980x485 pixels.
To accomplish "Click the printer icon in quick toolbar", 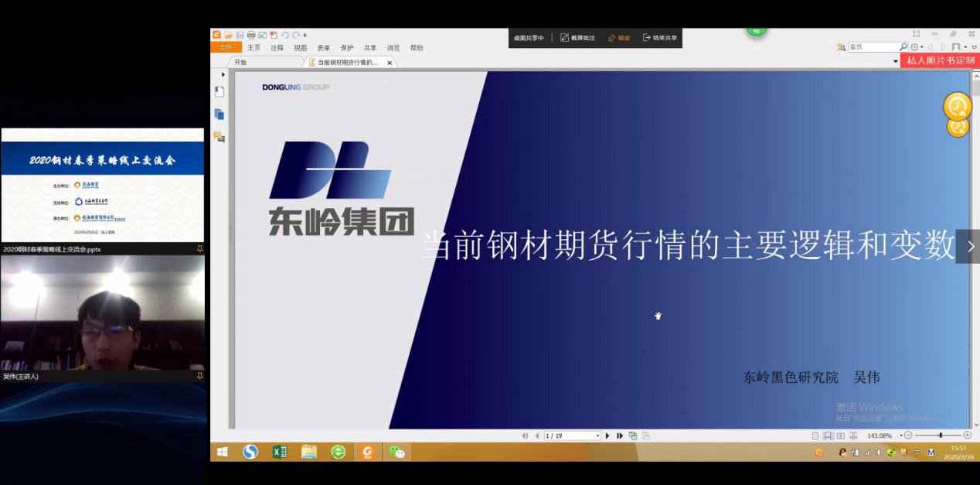I will click(x=250, y=35).
